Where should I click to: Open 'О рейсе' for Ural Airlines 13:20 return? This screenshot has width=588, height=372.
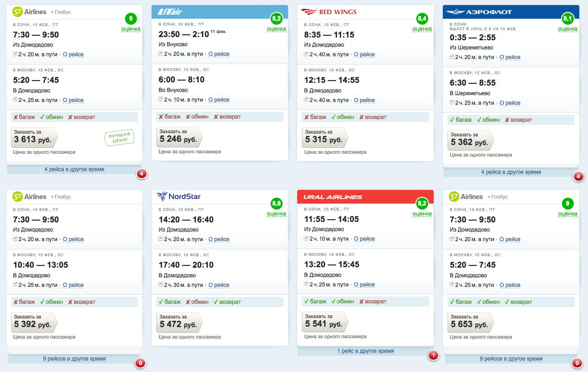365,285
